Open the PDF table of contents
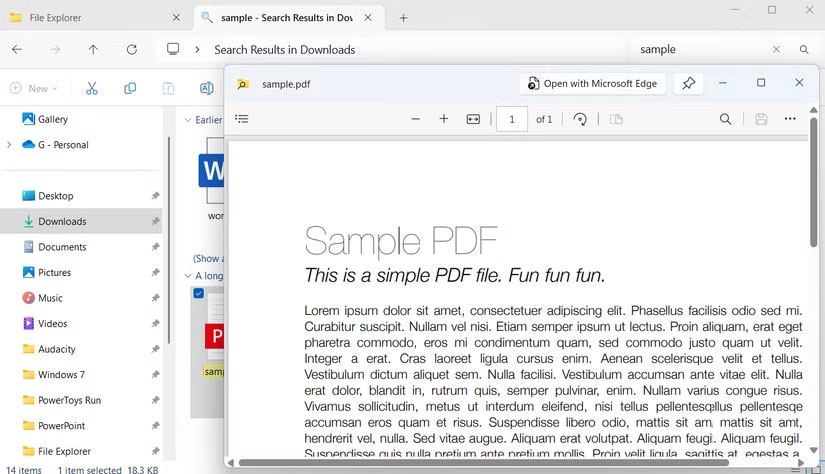This screenshot has width=825, height=474. tap(242, 119)
